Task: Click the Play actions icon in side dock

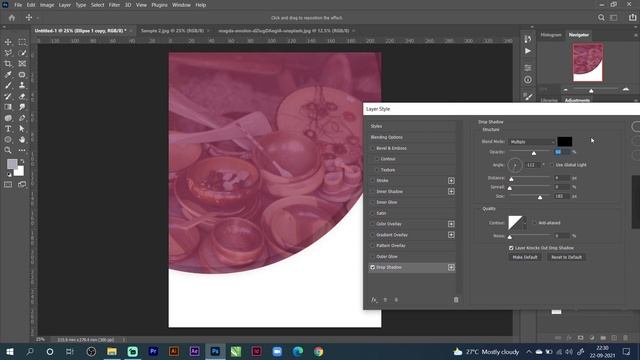Action: [x=528, y=51]
